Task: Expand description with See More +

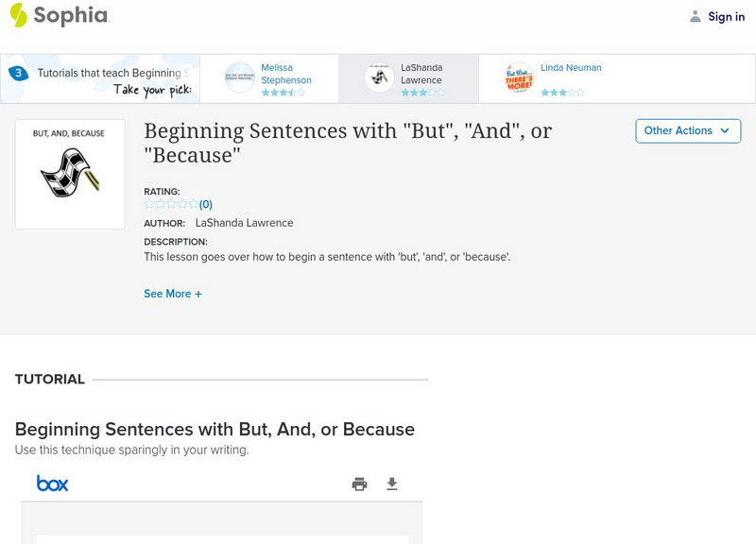Action: click(173, 294)
